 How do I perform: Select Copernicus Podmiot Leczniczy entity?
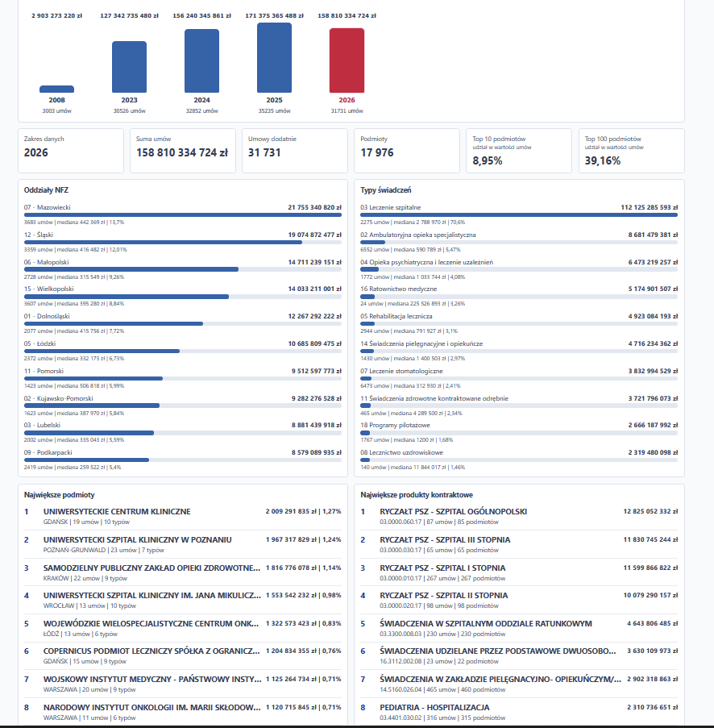(x=182, y=655)
